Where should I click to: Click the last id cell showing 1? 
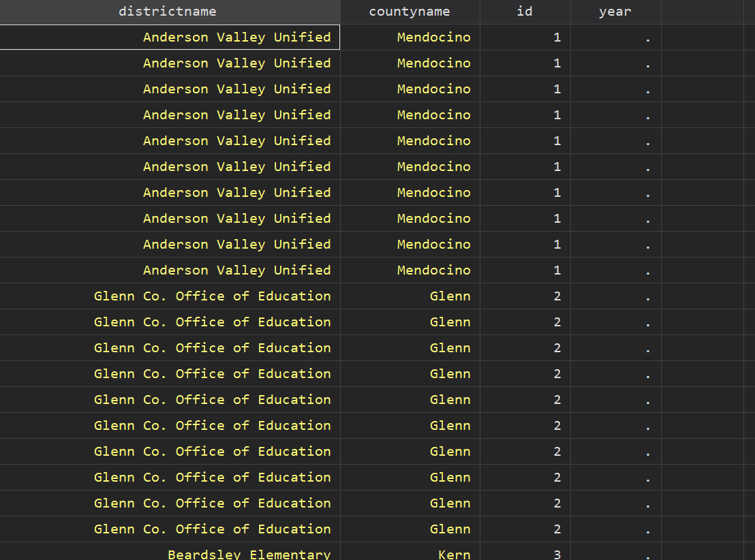pos(557,270)
